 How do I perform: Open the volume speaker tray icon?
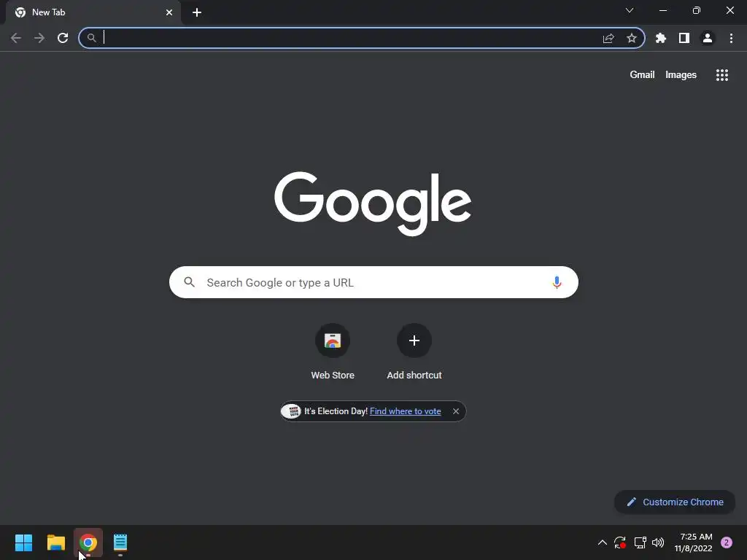tap(658, 542)
